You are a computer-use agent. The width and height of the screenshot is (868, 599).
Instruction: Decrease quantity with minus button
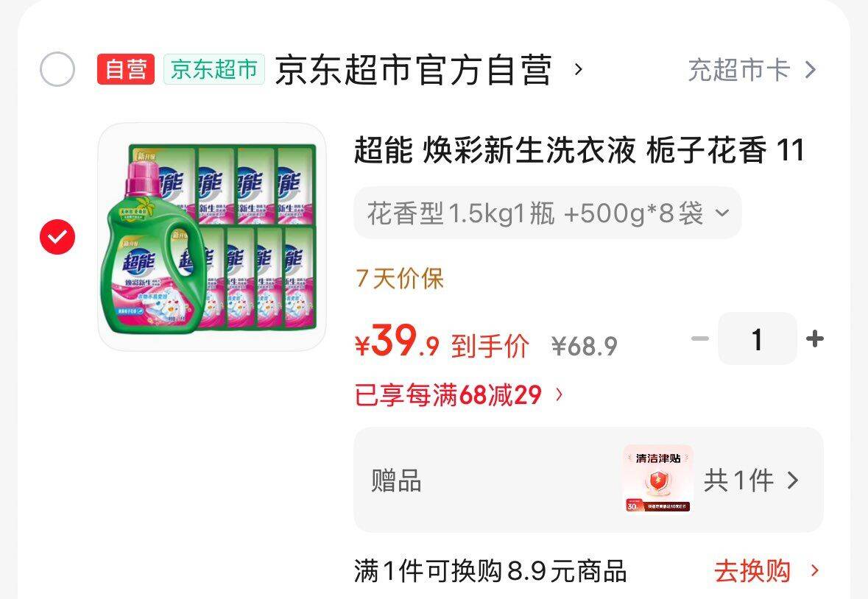[x=700, y=339]
